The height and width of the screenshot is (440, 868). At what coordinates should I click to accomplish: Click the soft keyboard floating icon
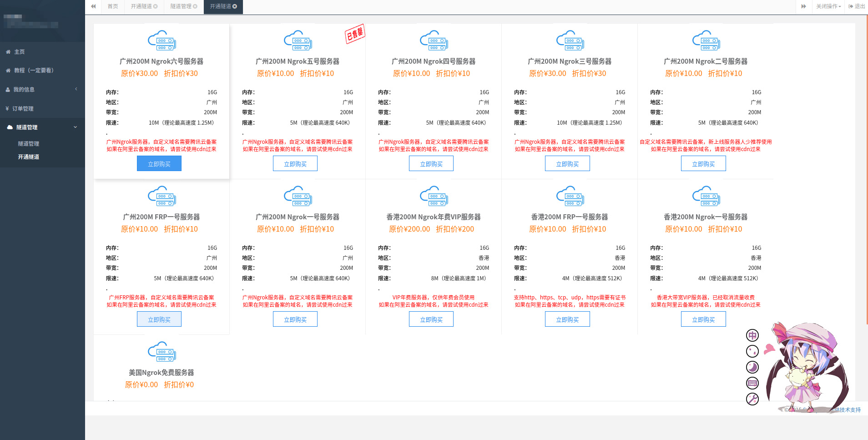click(752, 383)
